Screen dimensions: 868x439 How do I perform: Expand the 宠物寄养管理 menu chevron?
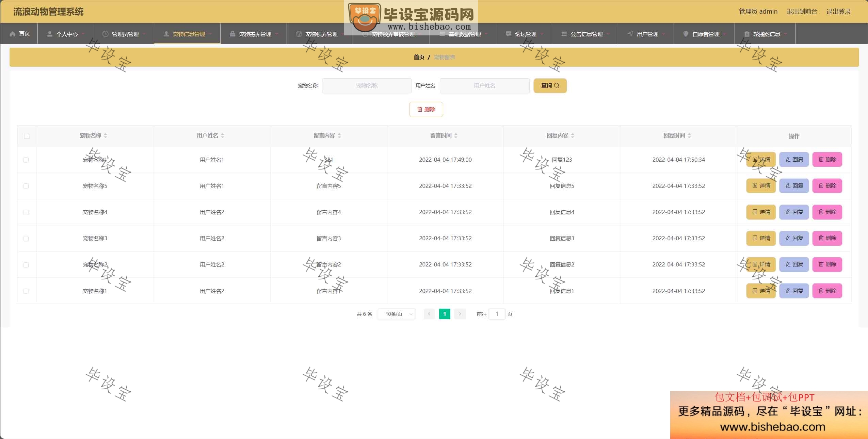coord(277,34)
